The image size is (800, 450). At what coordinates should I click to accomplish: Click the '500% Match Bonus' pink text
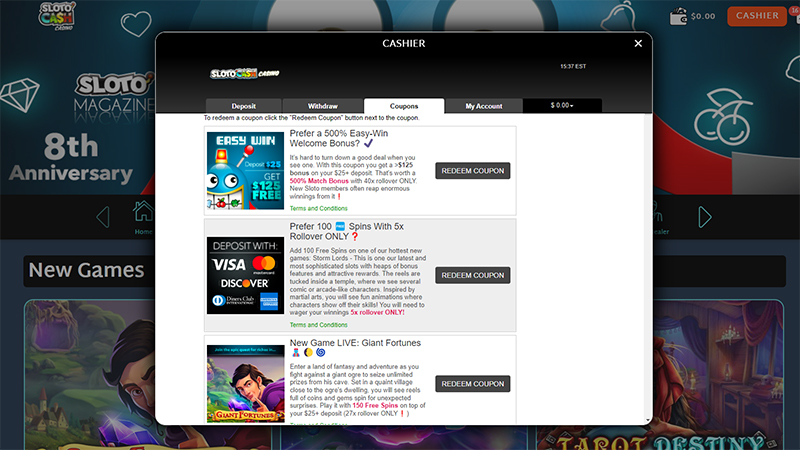coord(319,181)
